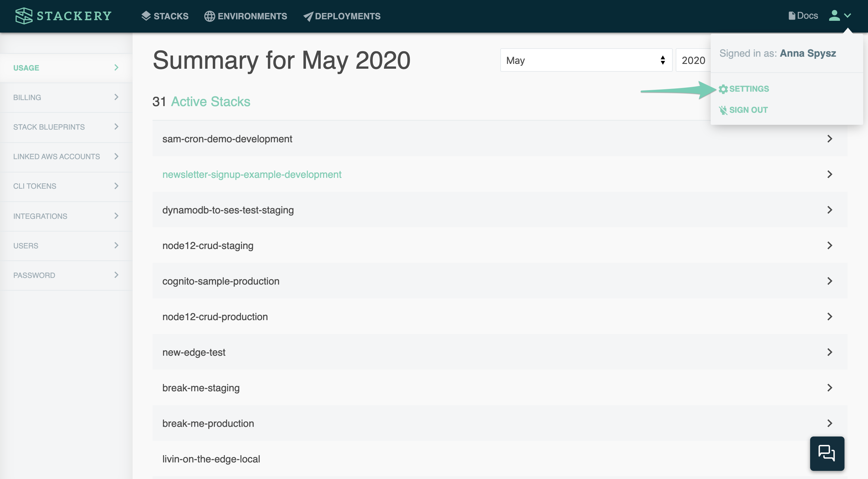
Task: Select the month dropdown for May
Action: click(x=586, y=60)
